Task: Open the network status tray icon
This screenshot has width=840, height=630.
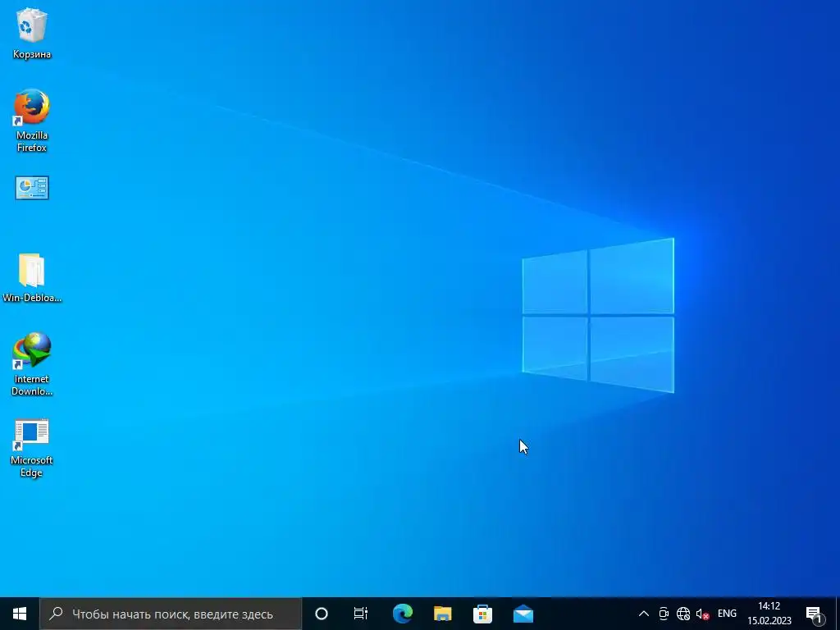Action: 683,614
